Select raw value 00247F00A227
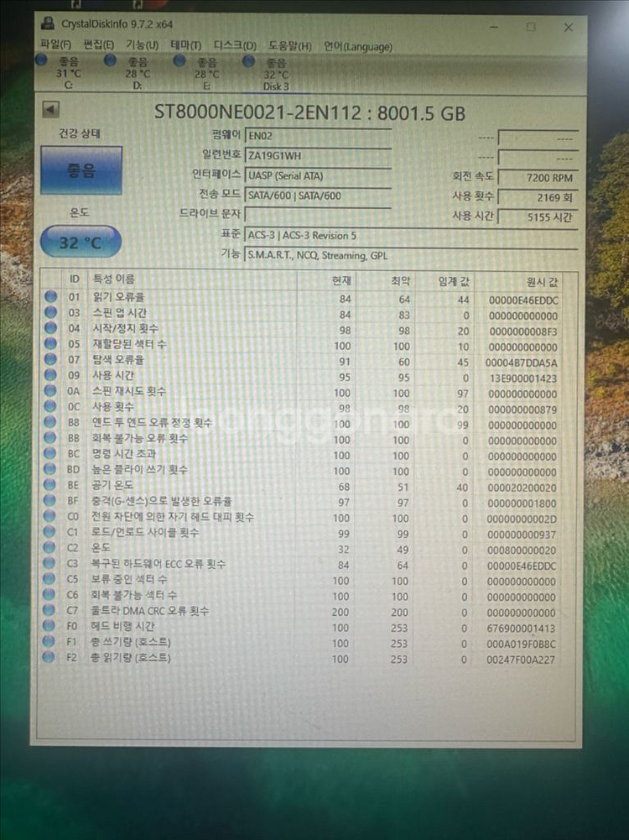Viewport: 629px width, 840px height. click(x=521, y=660)
